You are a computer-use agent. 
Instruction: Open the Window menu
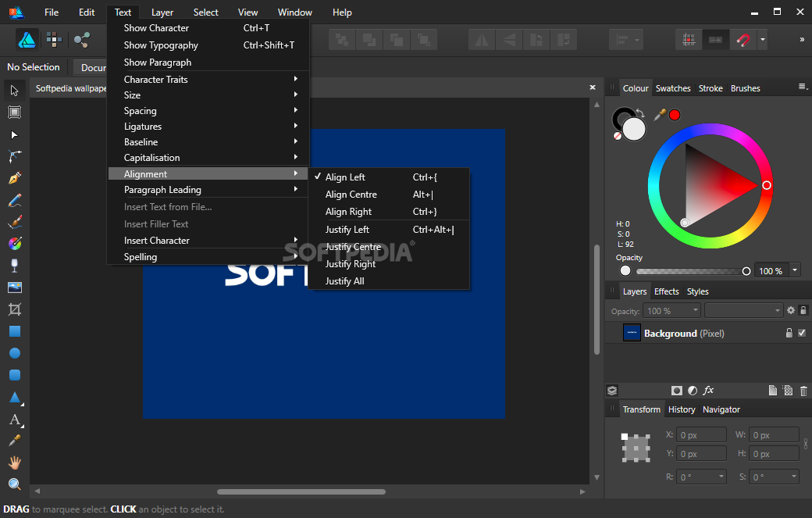pyautogui.click(x=294, y=13)
